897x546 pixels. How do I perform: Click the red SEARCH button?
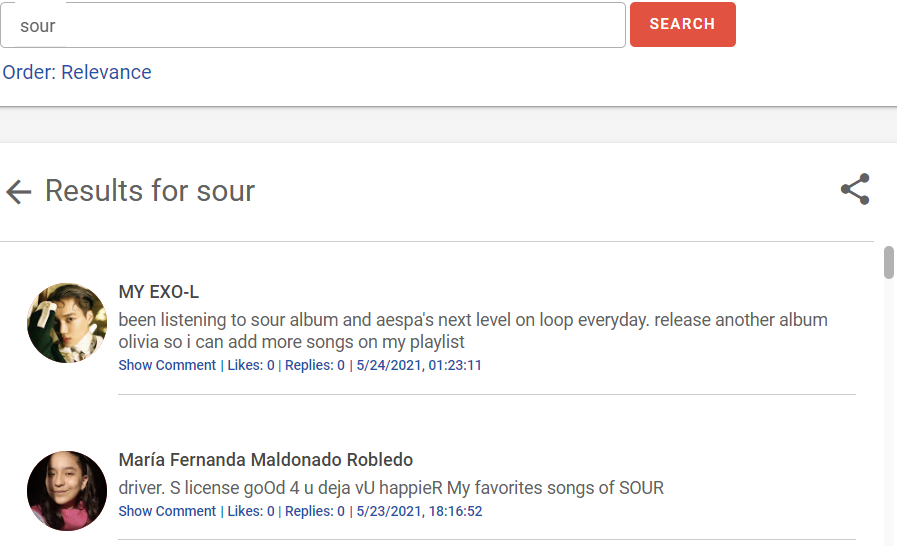[682, 24]
